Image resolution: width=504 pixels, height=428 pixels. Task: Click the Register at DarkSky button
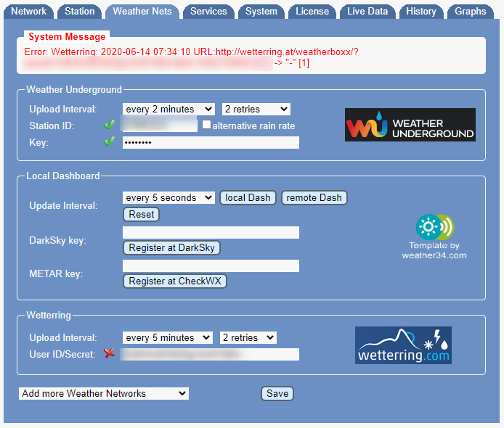[171, 248]
